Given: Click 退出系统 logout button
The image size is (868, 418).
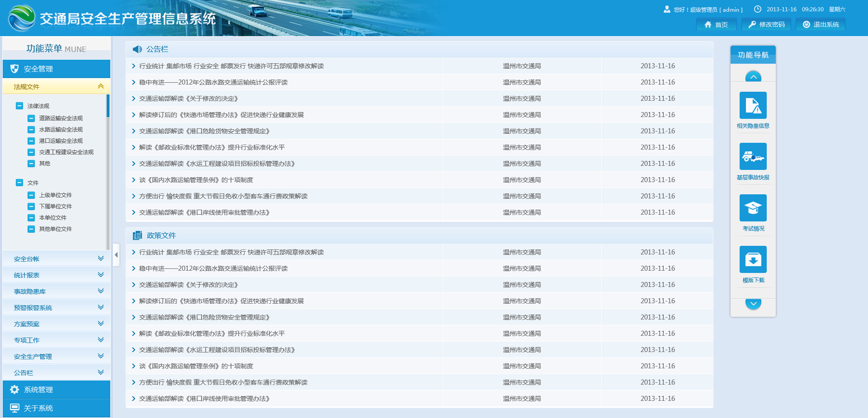Looking at the screenshot, I should click(x=821, y=24).
